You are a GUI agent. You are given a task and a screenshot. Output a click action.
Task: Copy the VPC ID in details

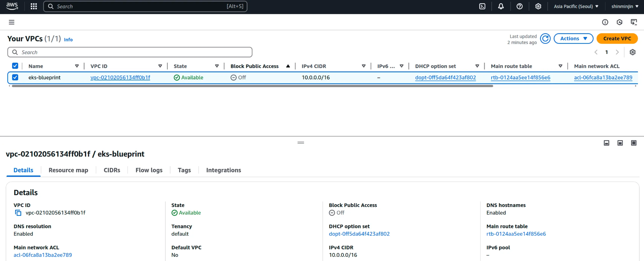(18, 213)
